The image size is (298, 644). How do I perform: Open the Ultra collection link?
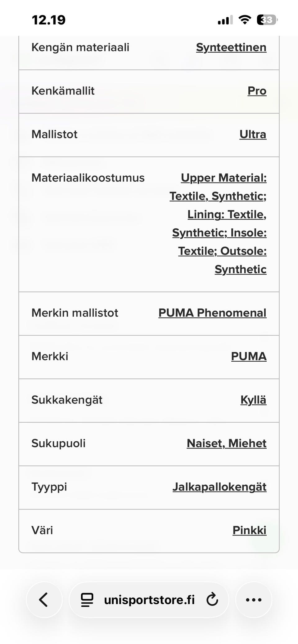253,134
